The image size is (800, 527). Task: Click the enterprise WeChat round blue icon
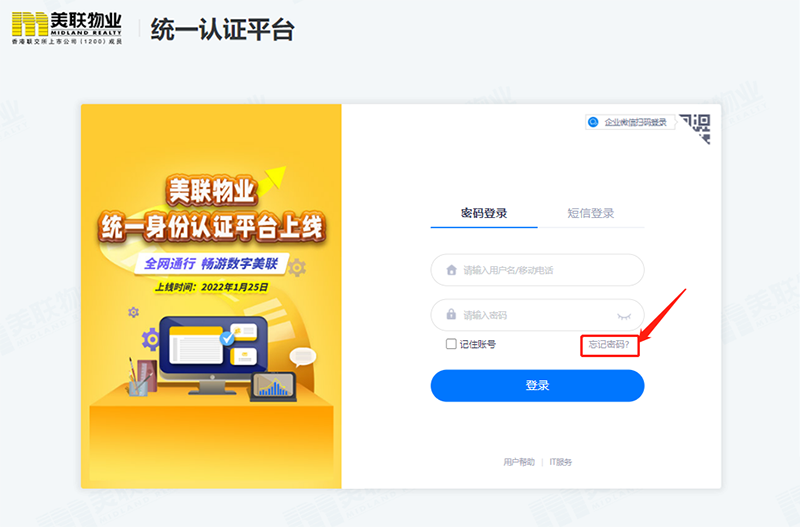pyautogui.click(x=593, y=122)
